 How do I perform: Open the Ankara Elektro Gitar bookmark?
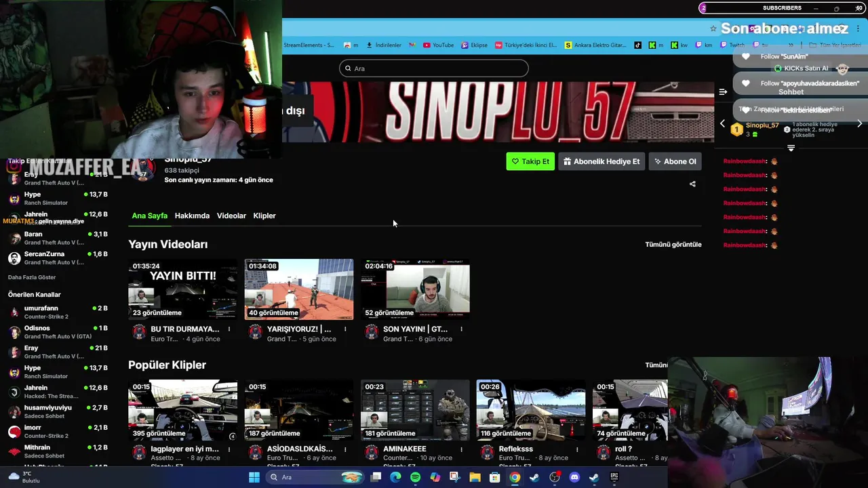(x=595, y=45)
